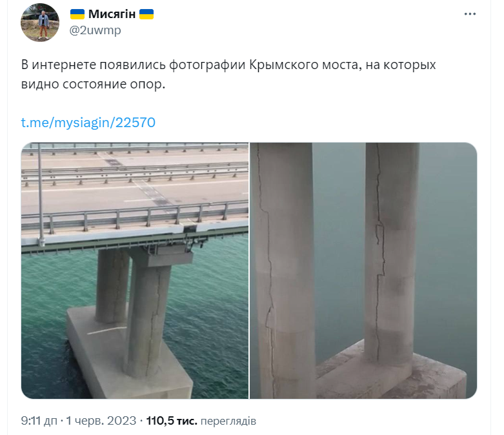
Task: Click the cracked pillar in left photo
Action: tap(148, 318)
